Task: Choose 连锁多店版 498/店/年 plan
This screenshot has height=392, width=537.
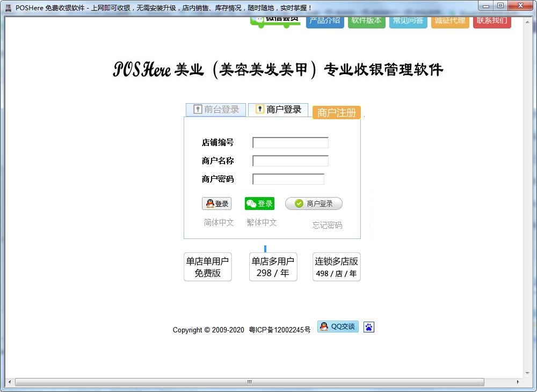Action: tap(336, 267)
